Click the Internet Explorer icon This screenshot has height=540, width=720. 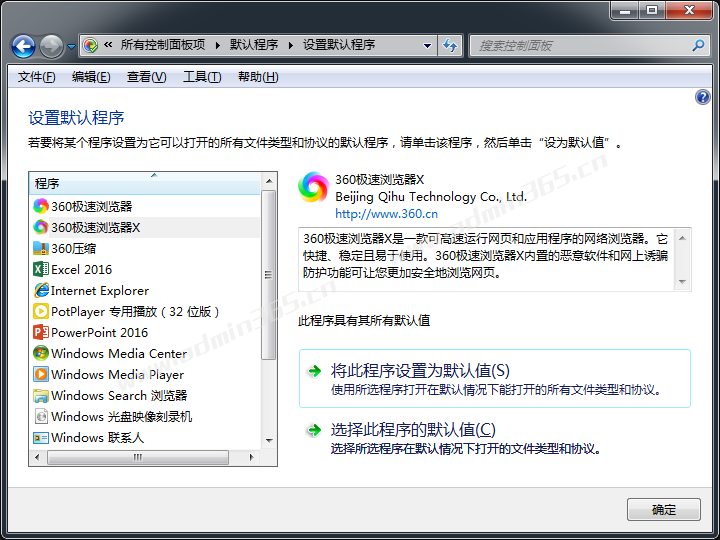[x=41, y=290]
